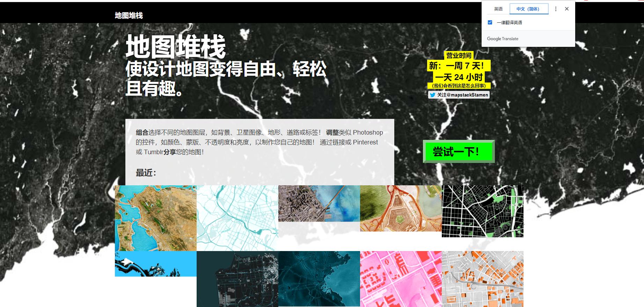
Task: Open the Pentagon watercolor map thumbnail
Action: click(x=401, y=208)
